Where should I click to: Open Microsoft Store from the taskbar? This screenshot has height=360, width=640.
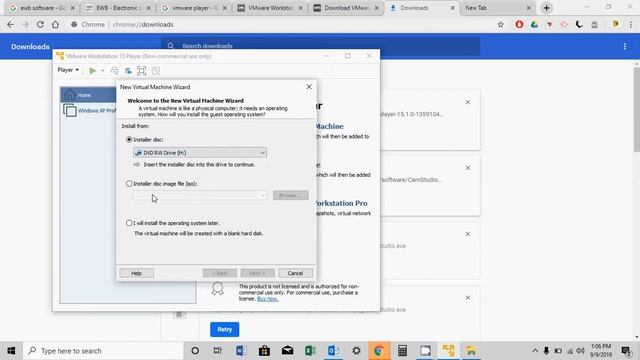coord(264,351)
